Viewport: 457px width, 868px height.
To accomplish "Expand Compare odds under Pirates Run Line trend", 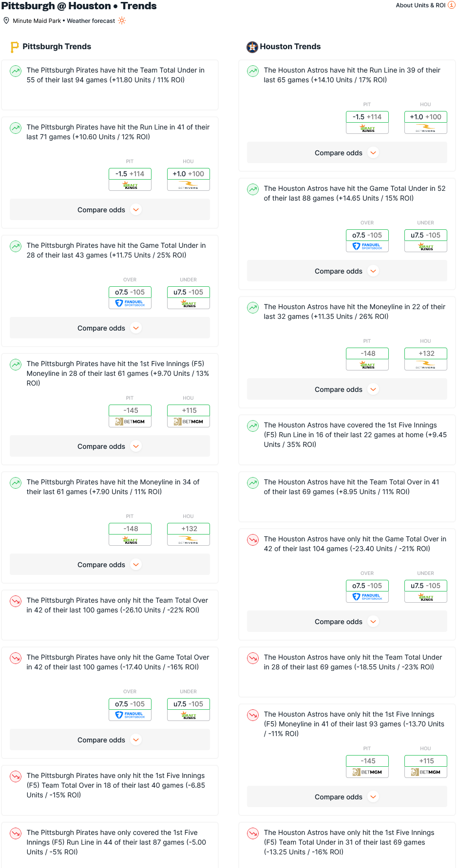I will click(x=110, y=210).
